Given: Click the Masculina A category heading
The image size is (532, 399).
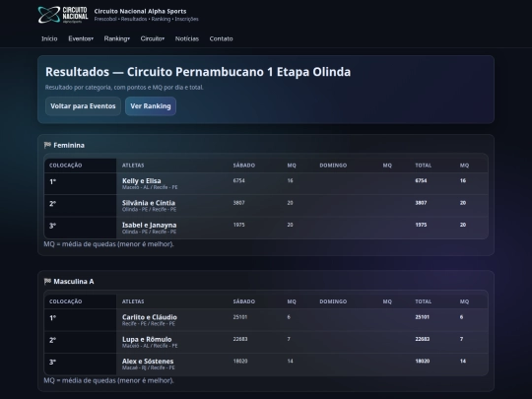Looking at the screenshot, I should pos(74,282).
